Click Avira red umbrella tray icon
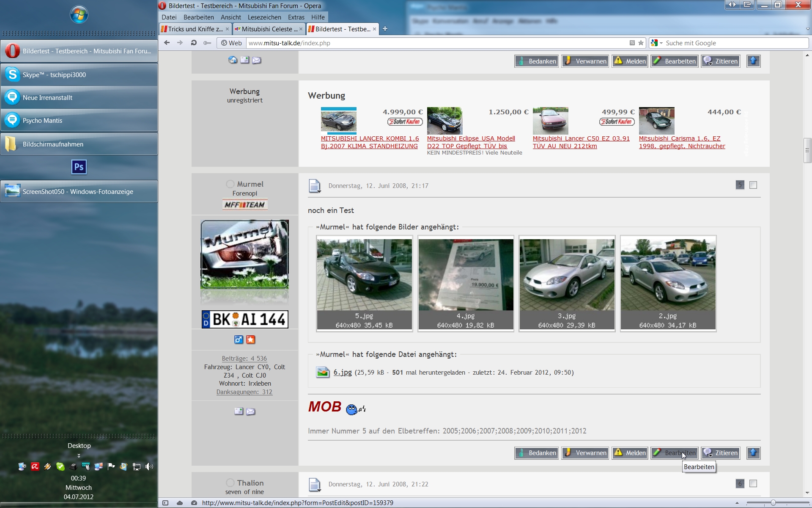The image size is (812, 508). 35,467
